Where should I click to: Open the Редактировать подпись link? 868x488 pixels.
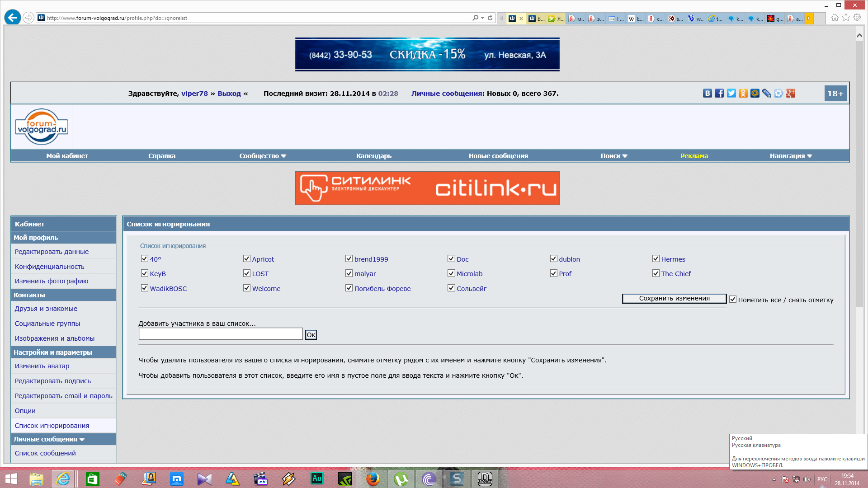pyautogui.click(x=52, y=381)
